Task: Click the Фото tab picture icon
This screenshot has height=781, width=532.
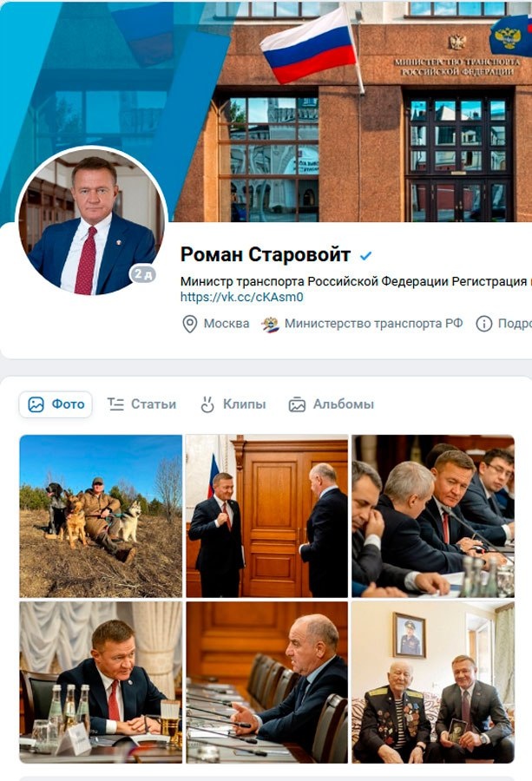Action: [x=36, y=404]
